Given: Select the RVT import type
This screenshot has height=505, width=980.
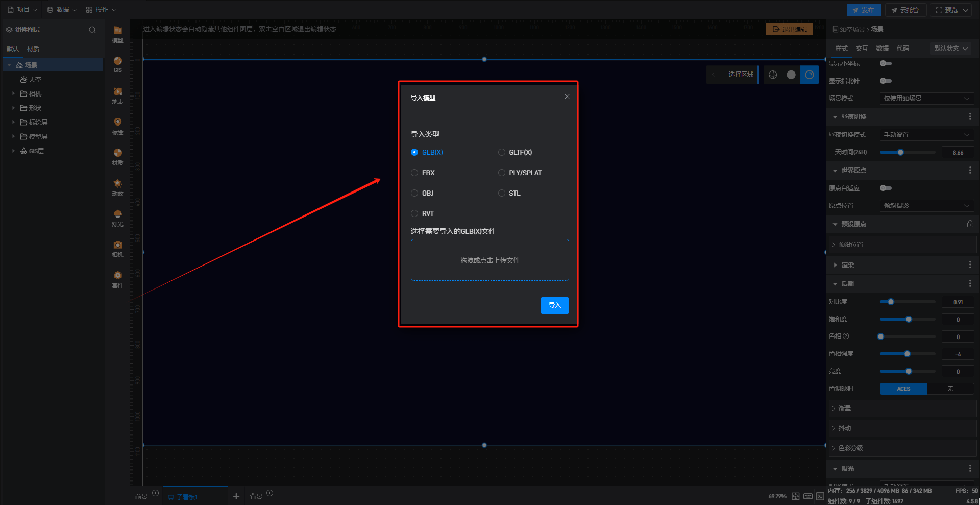Looking at the screenshot, I should tap(423, 213).
